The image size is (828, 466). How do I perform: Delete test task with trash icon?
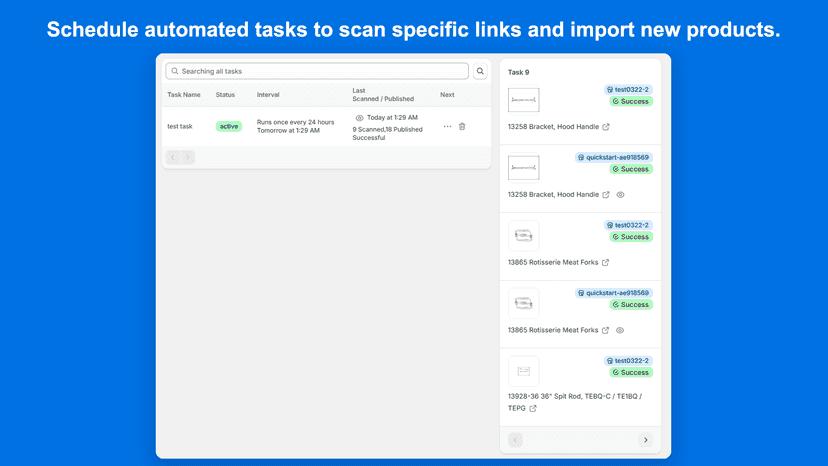pos(462,126)
